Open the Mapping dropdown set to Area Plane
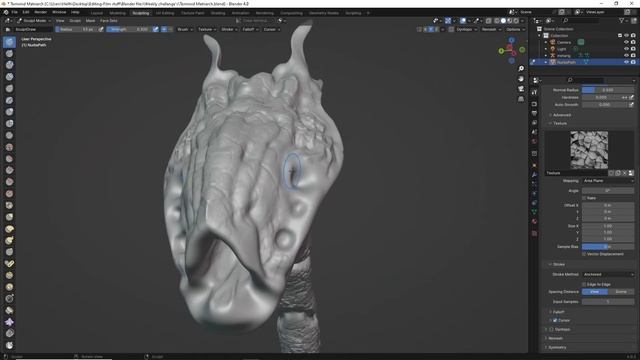The height and width of the screenshot is (360, 640). click(x=608, y=180)
